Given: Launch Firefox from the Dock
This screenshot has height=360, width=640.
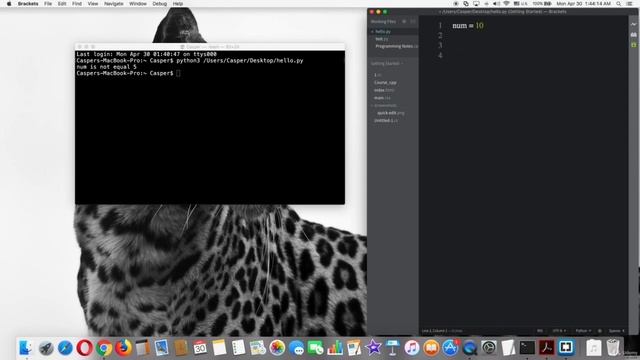Looking at the screenshot, I should [123, 348].
